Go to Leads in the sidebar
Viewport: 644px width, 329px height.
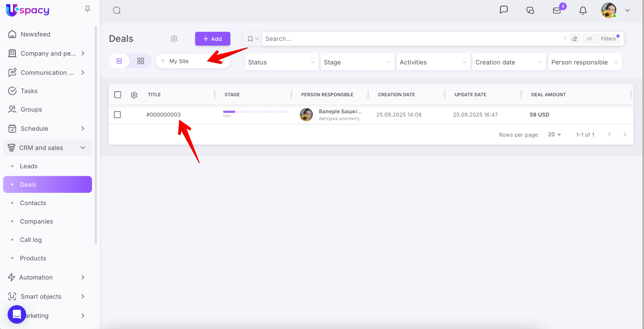point(29,166)
